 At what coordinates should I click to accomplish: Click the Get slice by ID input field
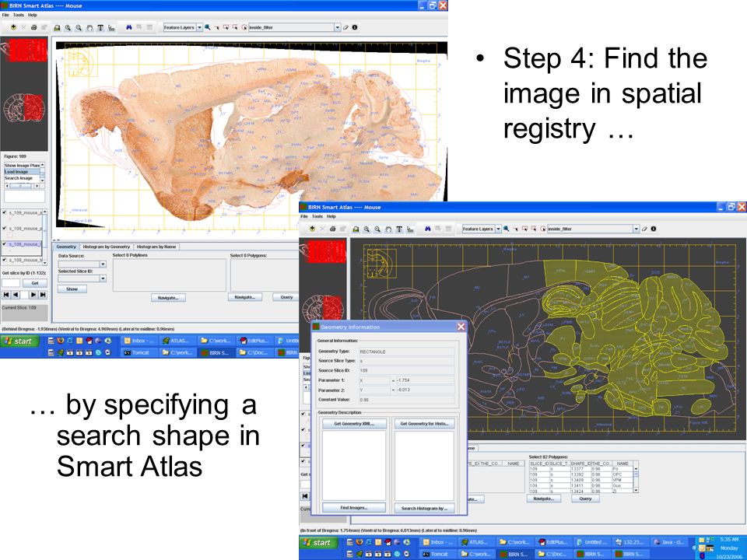tap(10, 283)
